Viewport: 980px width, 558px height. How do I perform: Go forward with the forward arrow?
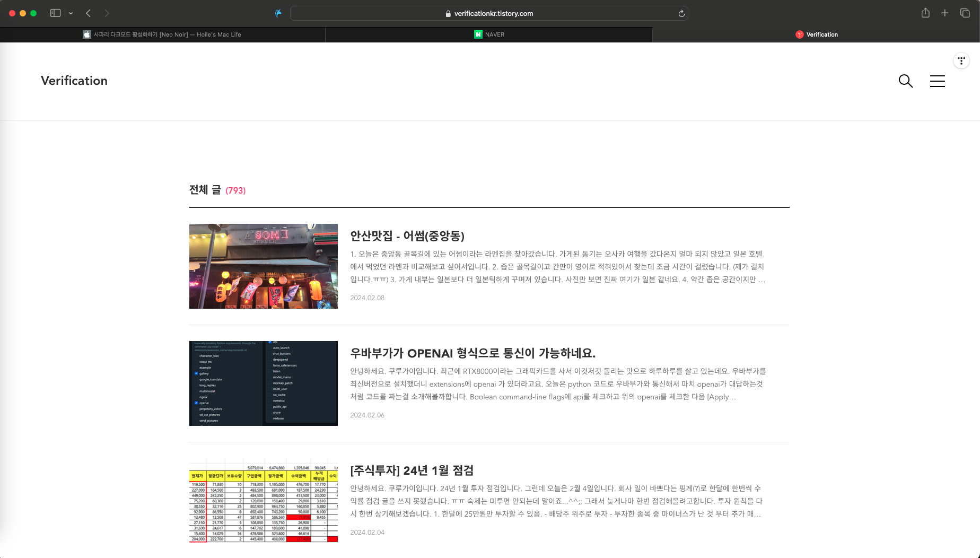coord(107,13)
